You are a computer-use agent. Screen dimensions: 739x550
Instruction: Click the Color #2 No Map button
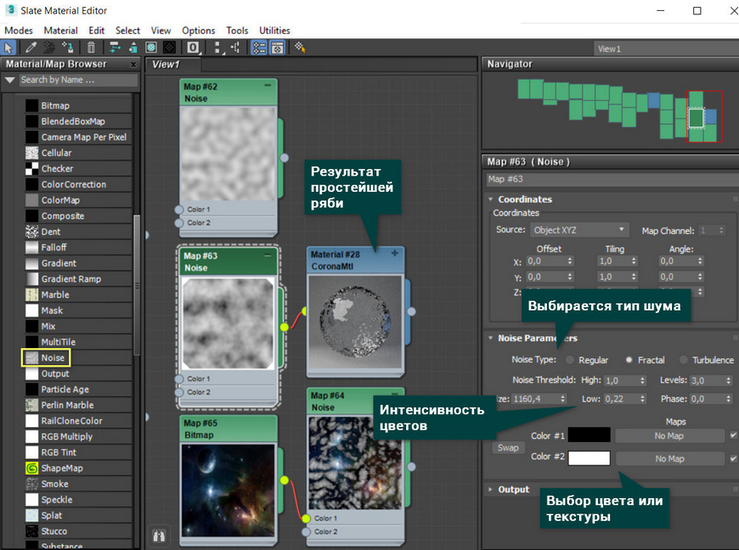coord(669,458)
